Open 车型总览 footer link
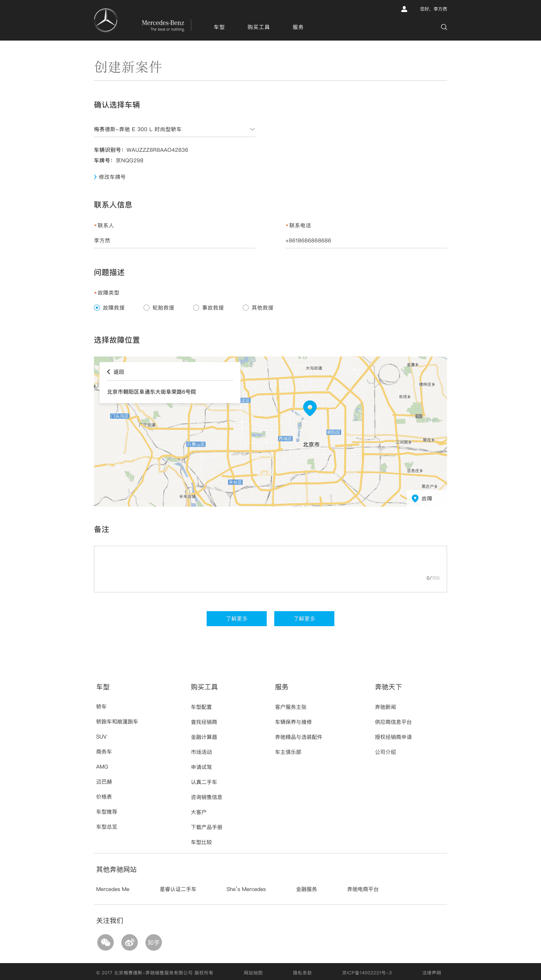 click(x=107, y=827)
